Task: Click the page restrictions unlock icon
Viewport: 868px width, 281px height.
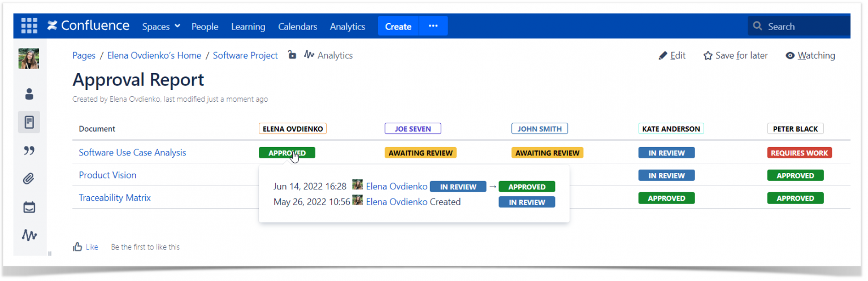Action: (x=292, y=55)
